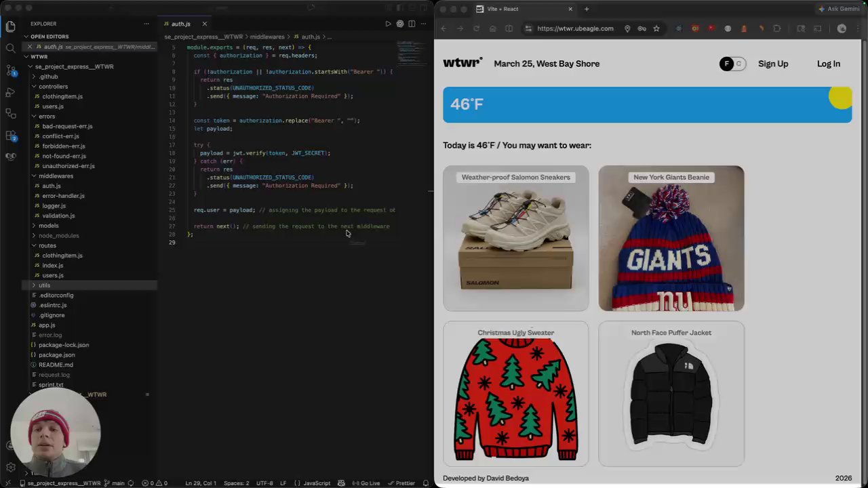Viewport: 868px width, 488px height.
Task: Open the New York Giants Beanie card
Action: point(671,238)
